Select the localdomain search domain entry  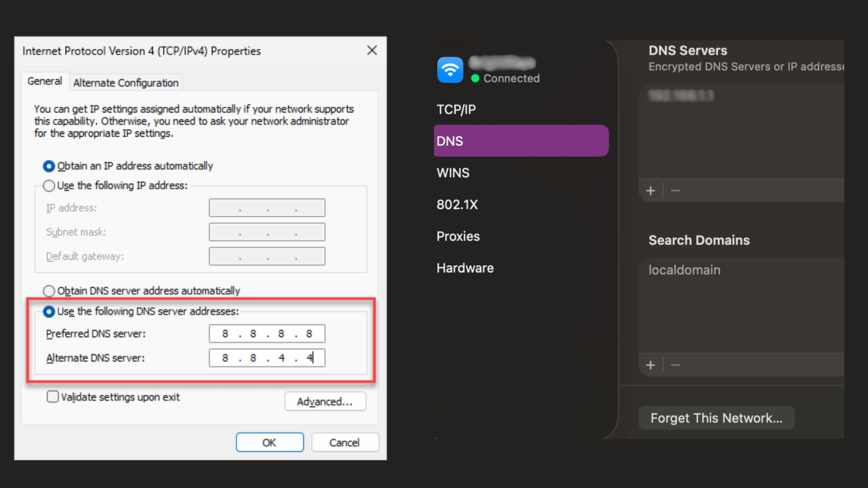coord(684,270)
